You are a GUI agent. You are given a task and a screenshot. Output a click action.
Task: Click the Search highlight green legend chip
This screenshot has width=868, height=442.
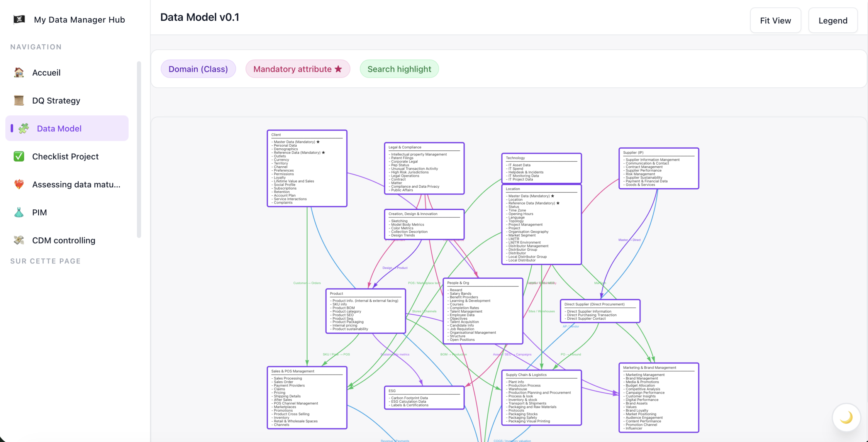tap(399, 69)
